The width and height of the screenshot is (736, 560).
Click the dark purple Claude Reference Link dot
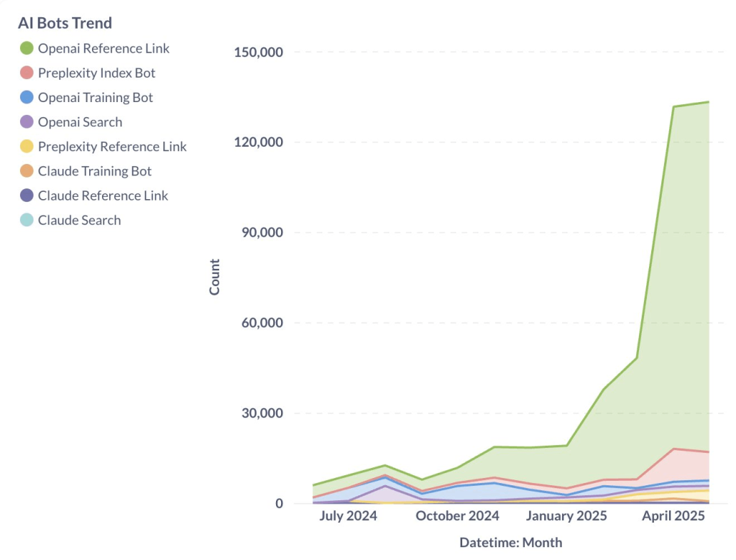[27, 196]
